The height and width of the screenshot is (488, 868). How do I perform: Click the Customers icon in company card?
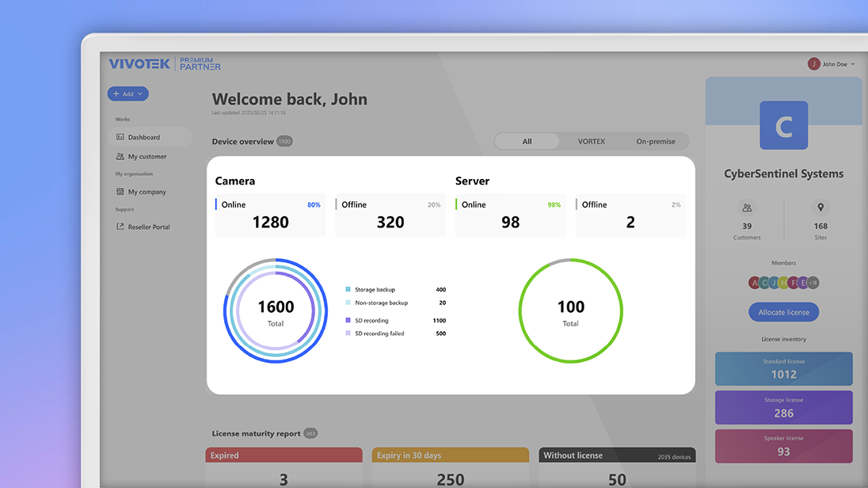point(747,208)
